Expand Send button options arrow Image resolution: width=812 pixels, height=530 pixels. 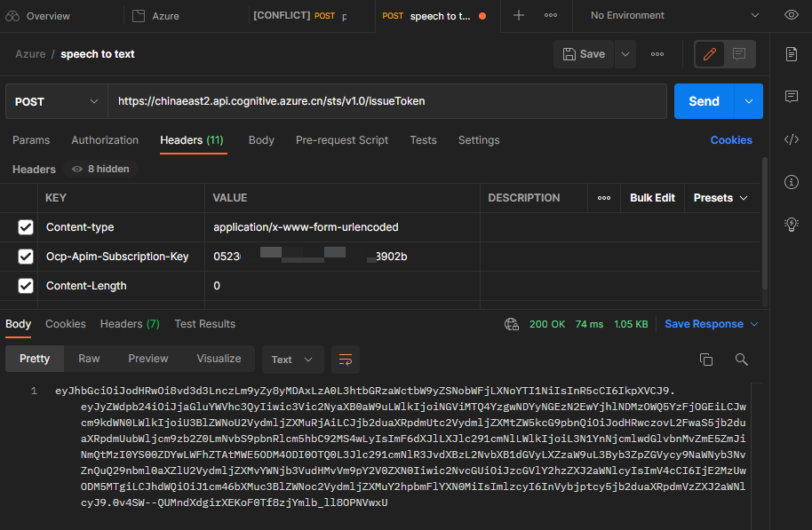(748, 101)
